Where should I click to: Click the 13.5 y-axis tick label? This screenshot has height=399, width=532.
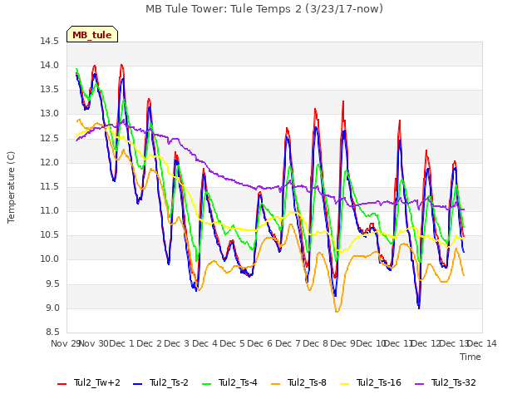(x=49, y=90)
